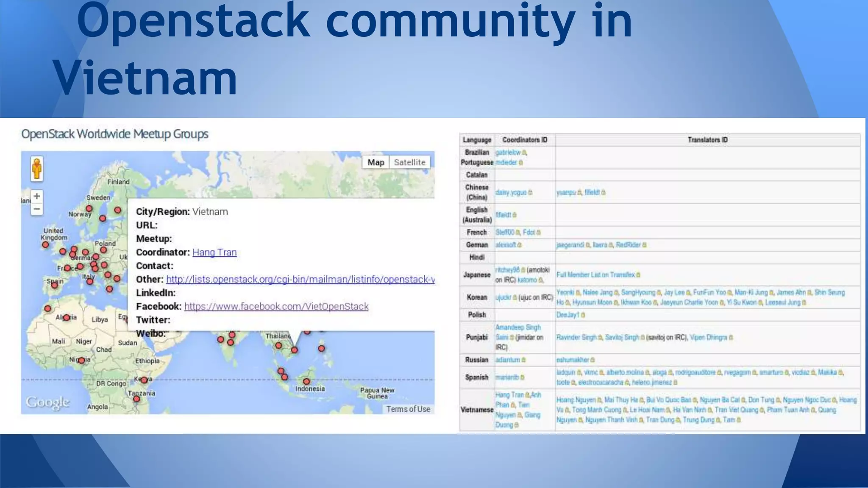This screenshot has height=488, width=868.
Task: Zoom out with the map minus button
Action: pyautogui.click(x=37, y=209)
